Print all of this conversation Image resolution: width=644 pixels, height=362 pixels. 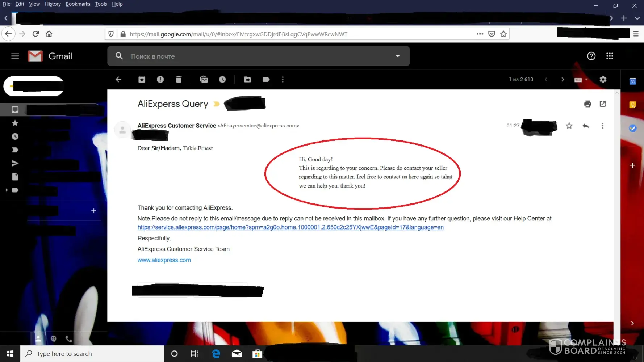(587, 104)
